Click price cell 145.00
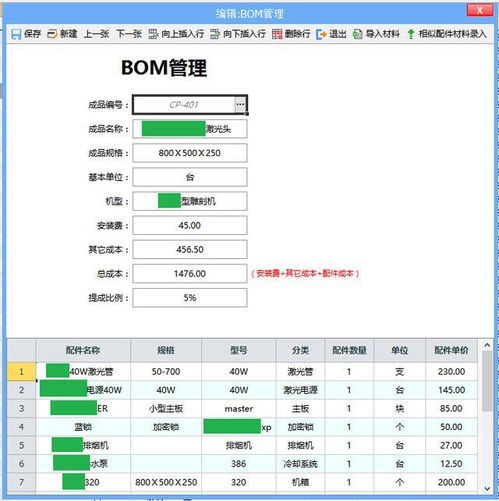499x501 pixels. point(451,390)
